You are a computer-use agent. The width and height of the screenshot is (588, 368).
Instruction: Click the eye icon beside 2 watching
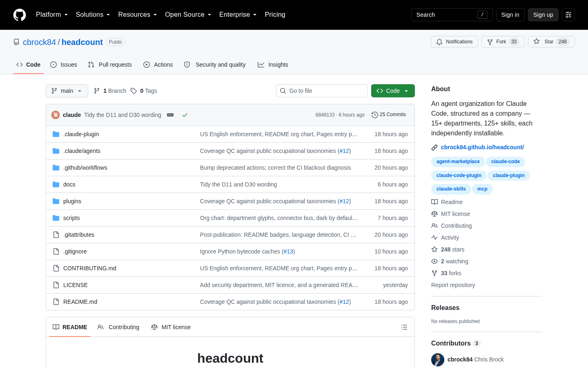[434, 261]
